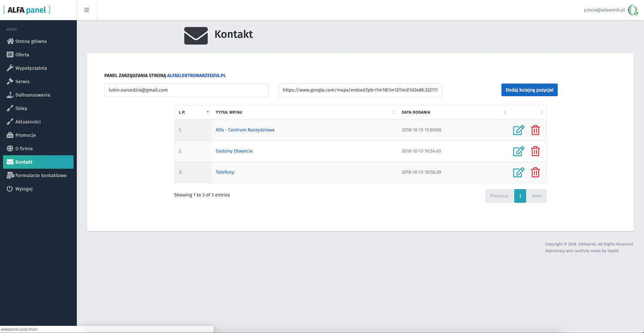
Task: Go to Formularze kontaktowe menu item
Action: pyautogui.click(x=41, y=176)
